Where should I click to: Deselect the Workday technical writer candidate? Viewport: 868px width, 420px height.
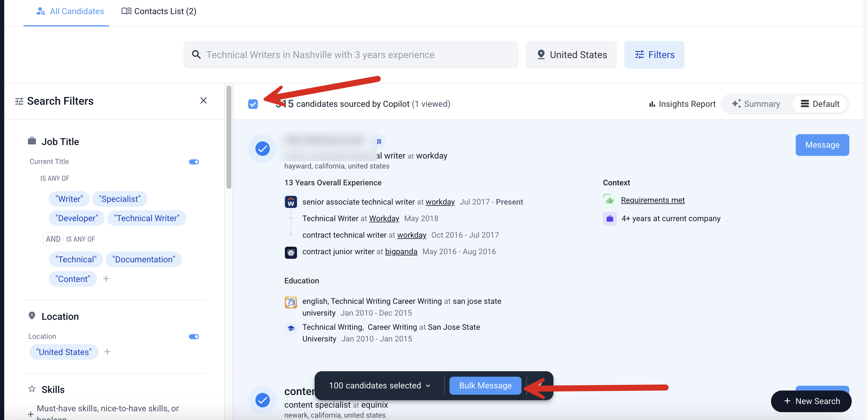[263, 148]
